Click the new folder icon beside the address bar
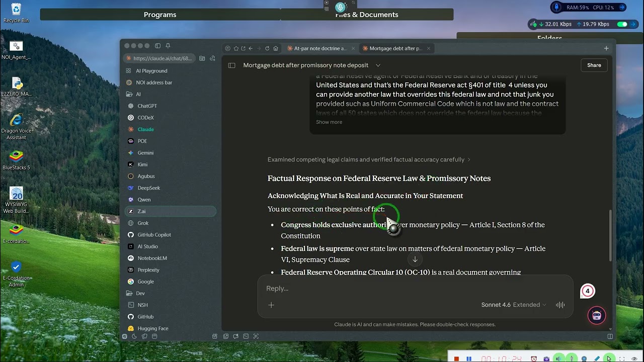The image size is (644, 362). [x=202, y=58]
